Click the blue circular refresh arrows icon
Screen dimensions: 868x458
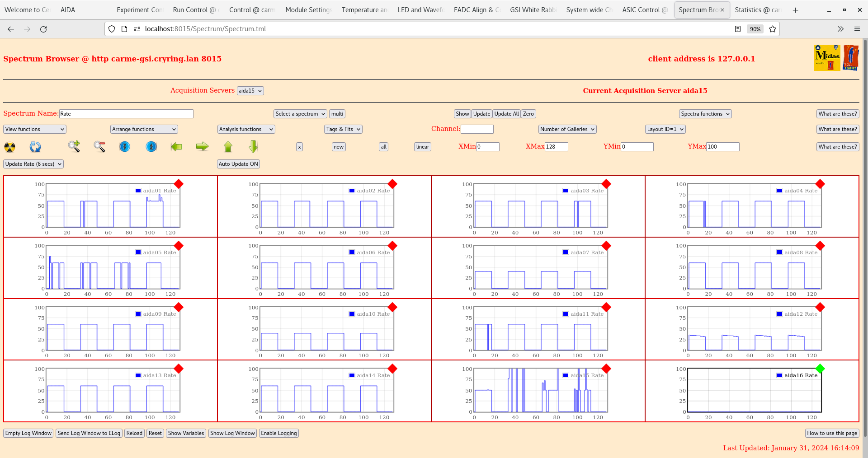click(35, 147)
